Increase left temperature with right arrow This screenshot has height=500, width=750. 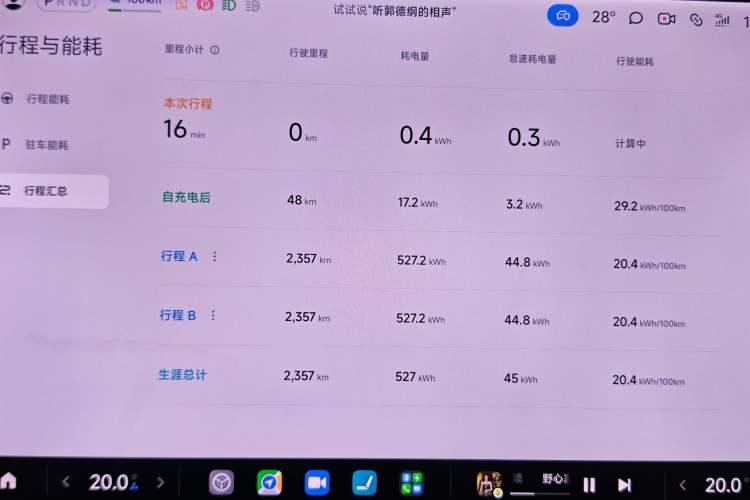click(162, 483)
